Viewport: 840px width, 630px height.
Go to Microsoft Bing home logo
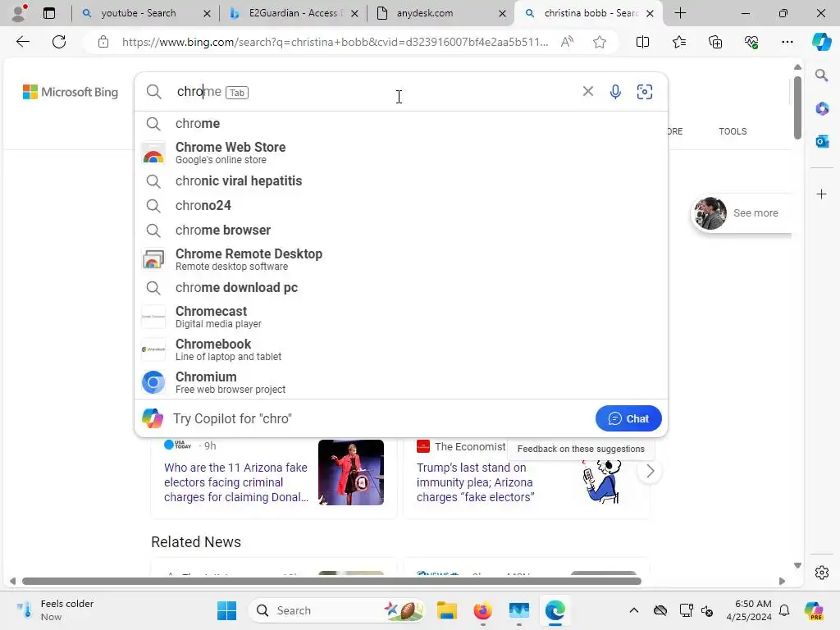(71, 92)
